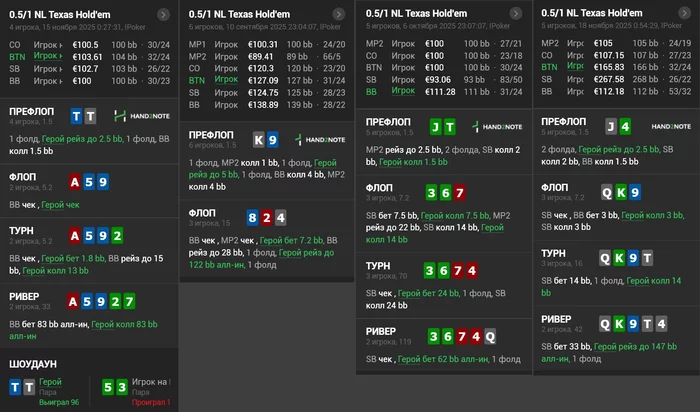This screenshot has height=412, width=700.
Task: Click 'Герой рейз до 5 bb' link
Action: tap(262, 169)
